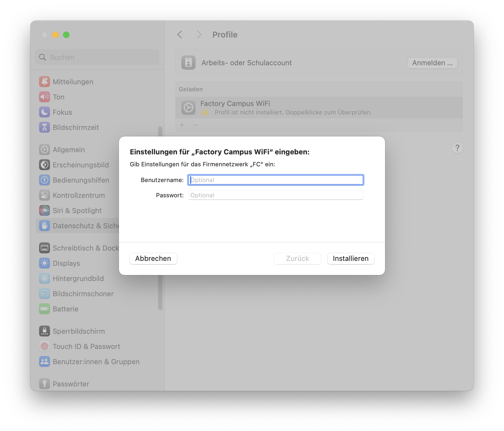Image resolution: width=504 pixels, height=431 pixels.
Task: Open the help question mark
Action: pyautogui.click(x=457, y=148)
